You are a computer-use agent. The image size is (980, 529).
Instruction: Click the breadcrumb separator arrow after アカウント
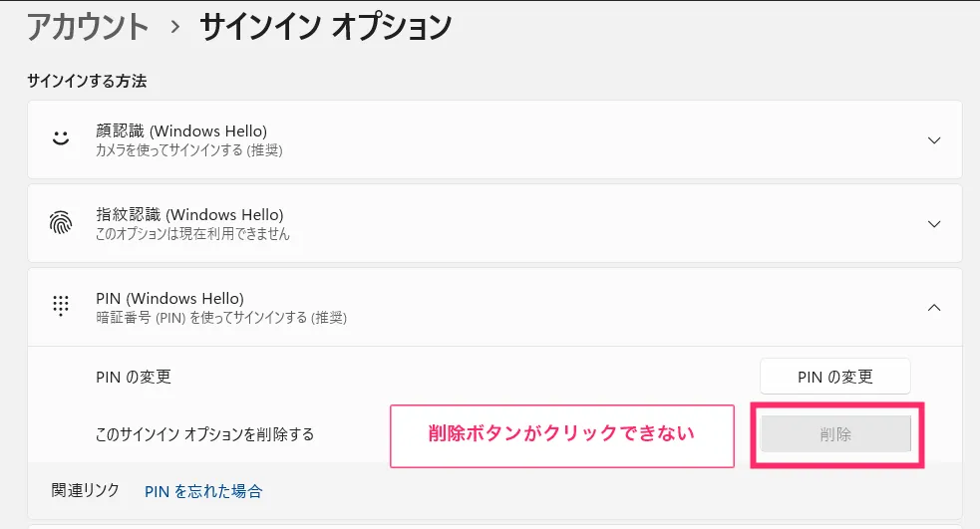(x=175, y=27)
